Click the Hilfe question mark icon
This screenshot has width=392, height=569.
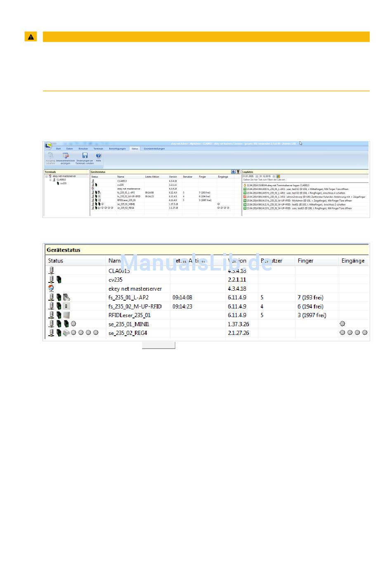(99, 155)
